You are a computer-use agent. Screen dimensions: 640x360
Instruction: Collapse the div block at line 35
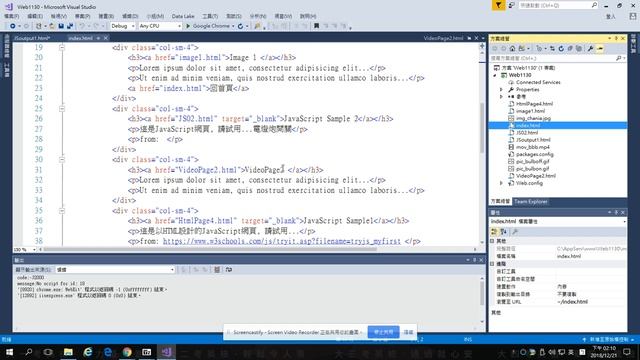tap(62, 211)
